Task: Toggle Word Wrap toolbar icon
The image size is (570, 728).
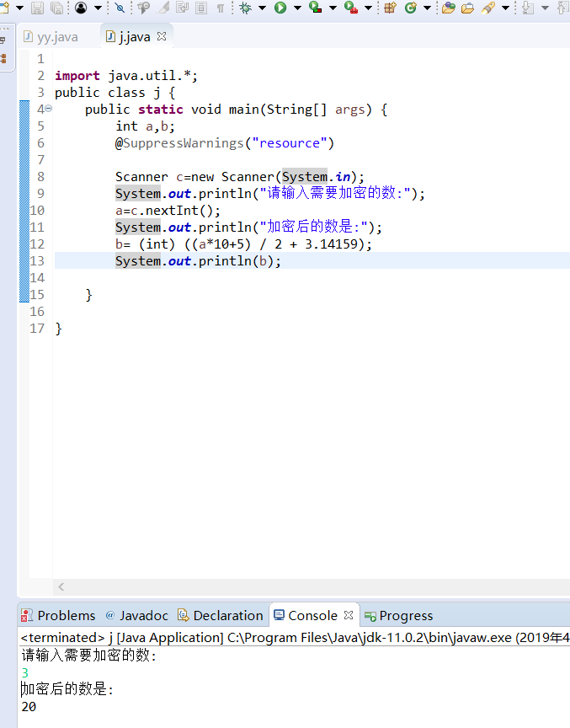Action: coord(182,8)
